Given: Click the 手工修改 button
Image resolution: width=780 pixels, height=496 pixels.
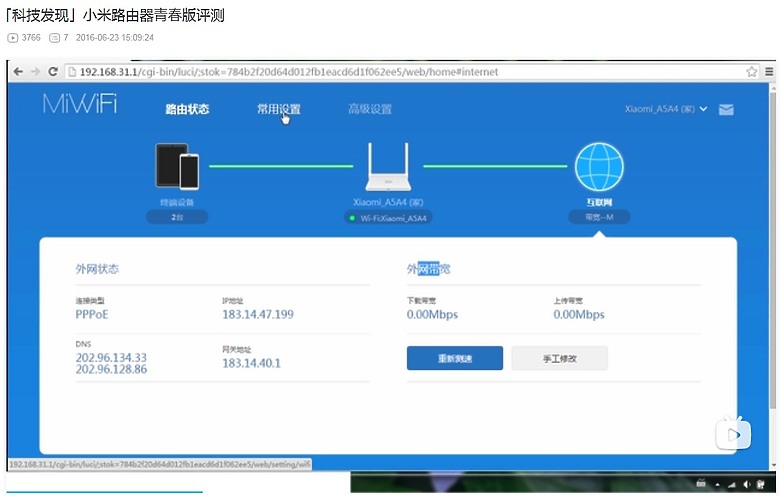Looking at the screenshot, I should click(x=560, y=358).
